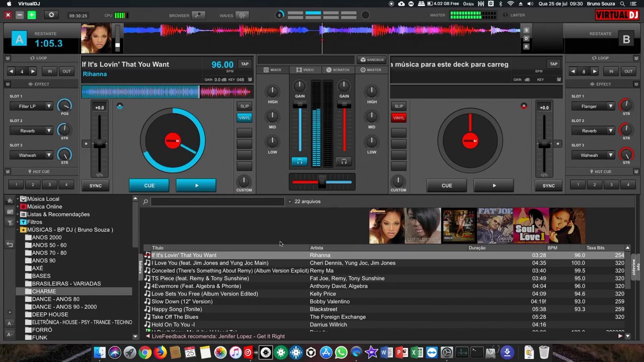Toggle left deck headphone cue button

[x=299, y=161]
